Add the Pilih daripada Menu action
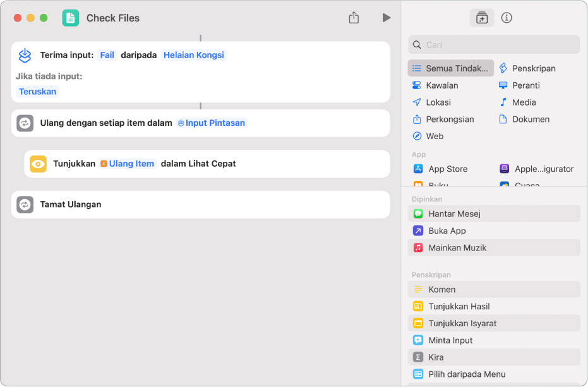 tap(494, 374)
